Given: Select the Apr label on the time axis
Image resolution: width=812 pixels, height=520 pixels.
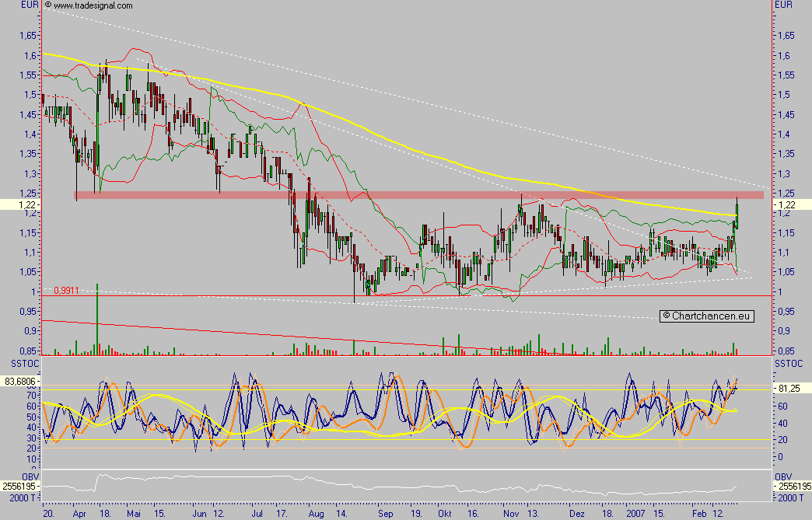Looking at the screenshot, I should coord(80,514).
